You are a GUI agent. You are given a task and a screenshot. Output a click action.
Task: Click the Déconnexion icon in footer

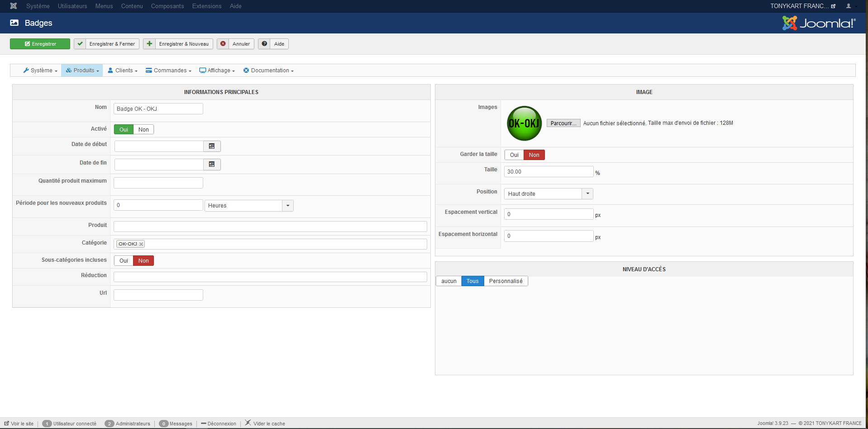pyautogui.click(x=204, y=424)
